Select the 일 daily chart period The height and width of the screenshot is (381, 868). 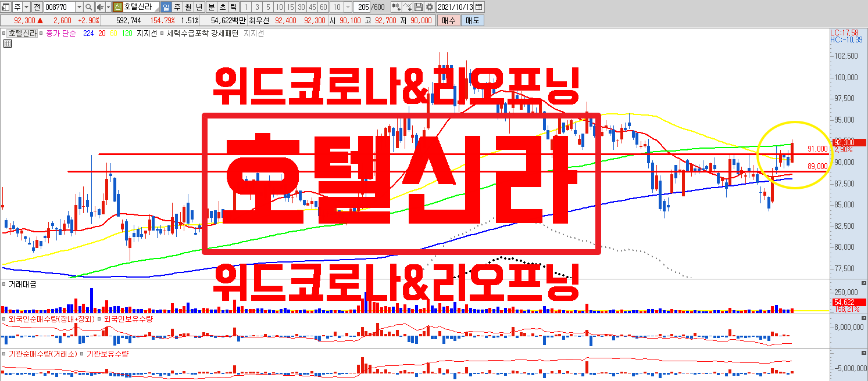click(x=166, y=7)
